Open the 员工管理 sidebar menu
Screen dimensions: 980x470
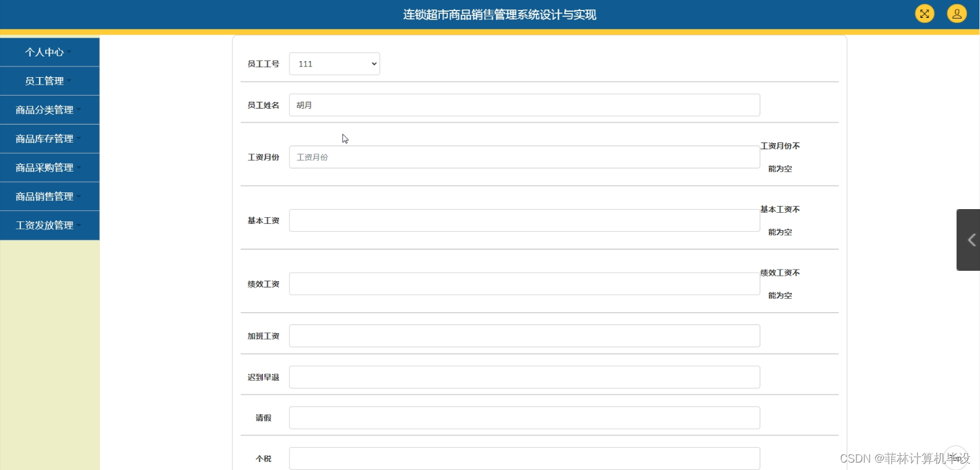click(x=49, y=81)
